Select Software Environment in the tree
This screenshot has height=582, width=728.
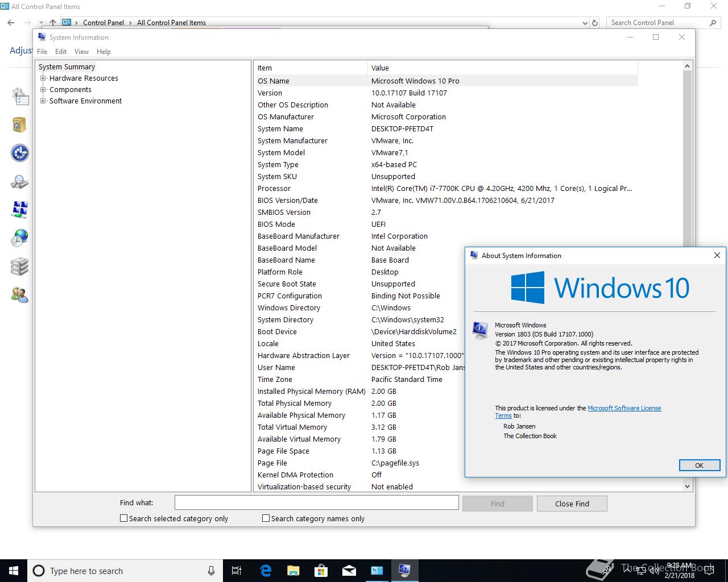click(x=85, y=101)
